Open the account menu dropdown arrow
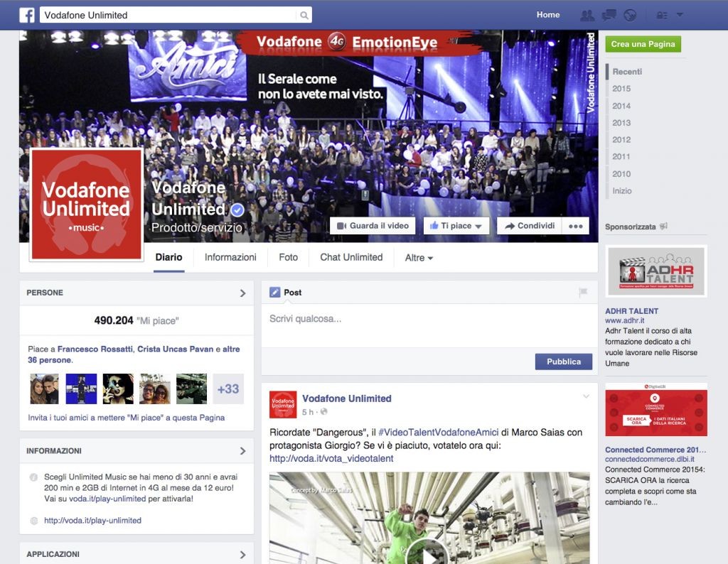 pyautogui.click(x=680, y=15)
